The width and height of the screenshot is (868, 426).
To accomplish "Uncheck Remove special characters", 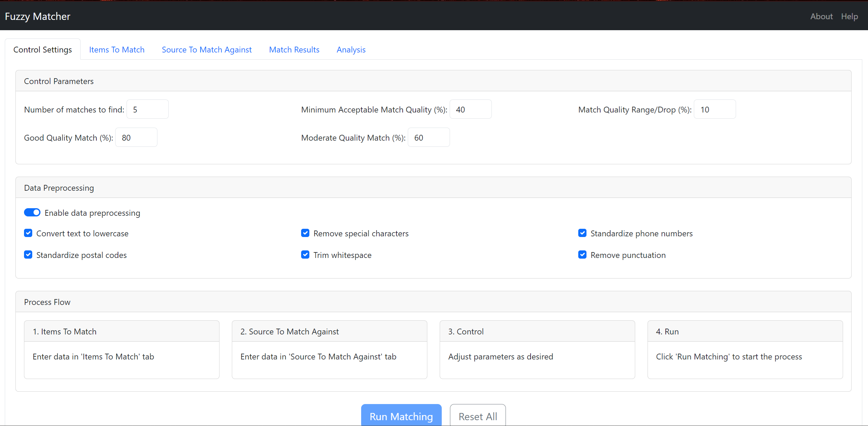I will [x=305, y=233].
